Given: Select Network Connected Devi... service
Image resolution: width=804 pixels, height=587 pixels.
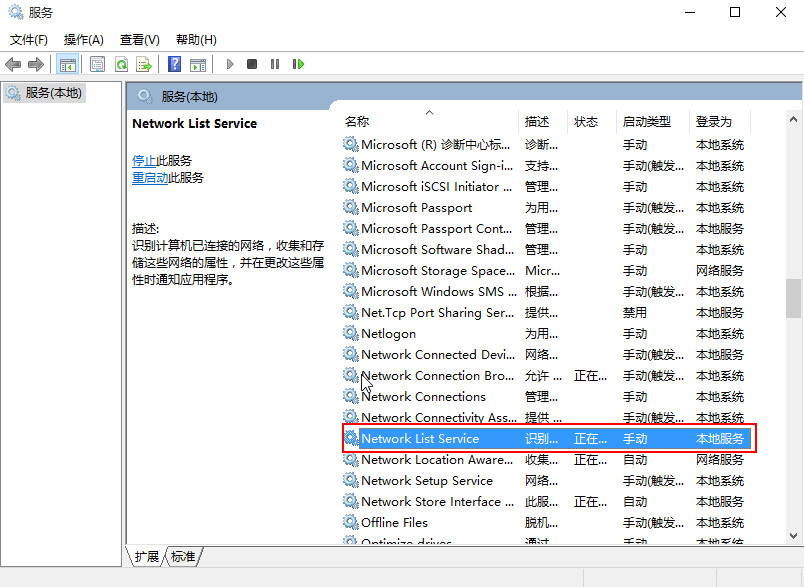Looking at the screenshot, I should [x=547, y=354].
